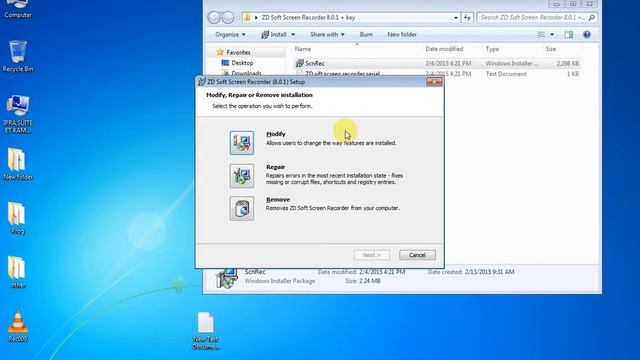Select the Remove option label
The width and height of the screenshot is (640, 360).
click(x=278, y=200)
